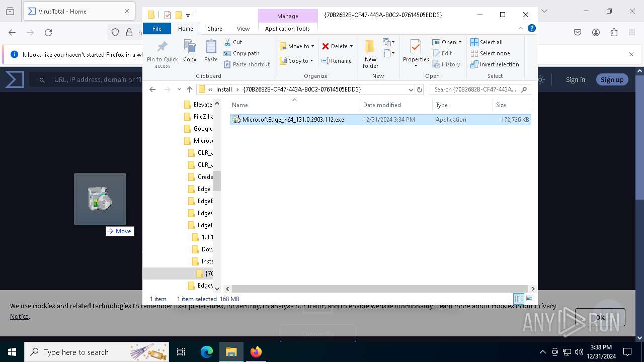This screenshot has width=644, height=362.
Task: Click Install in address breadcrumb
Action: click(224, 89)
